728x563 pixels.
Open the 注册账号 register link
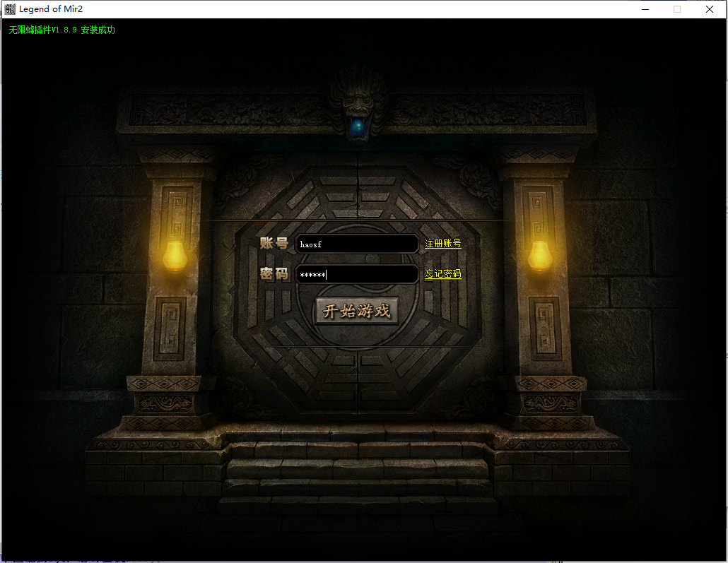442,244
